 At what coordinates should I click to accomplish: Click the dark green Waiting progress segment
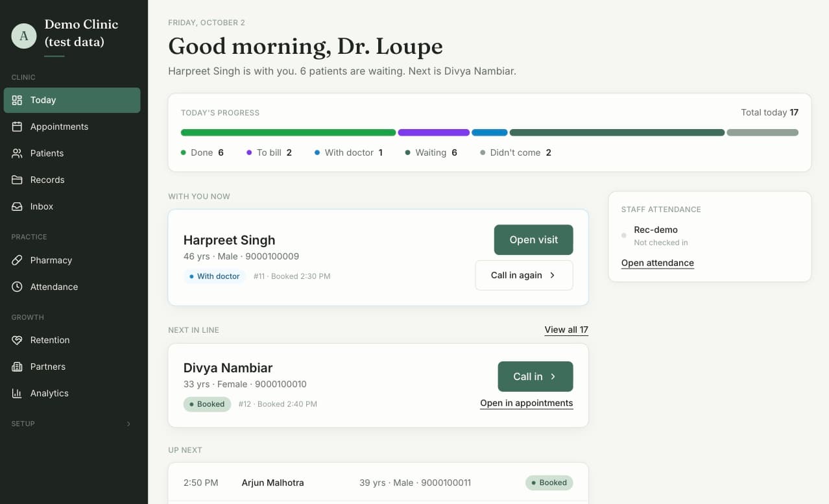click(x=617, y=132)
